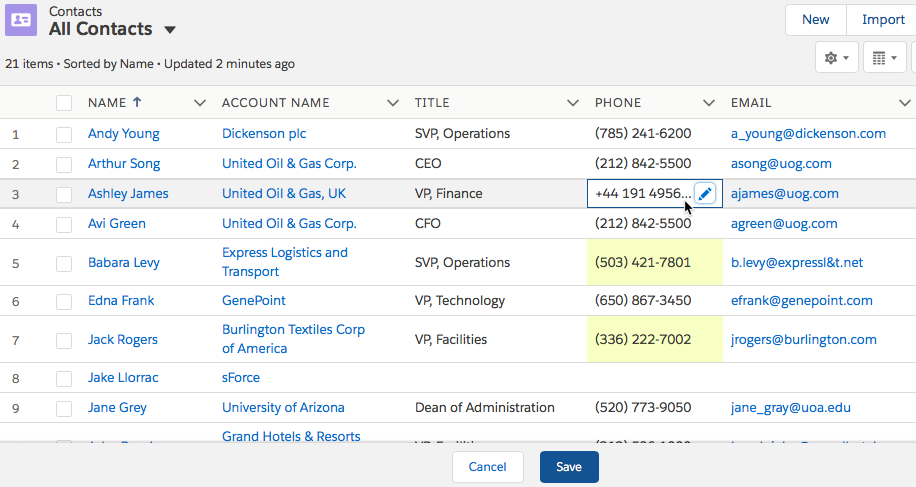
Task: Open Account Name column actions chevron
Action: (x=393, y=103)
